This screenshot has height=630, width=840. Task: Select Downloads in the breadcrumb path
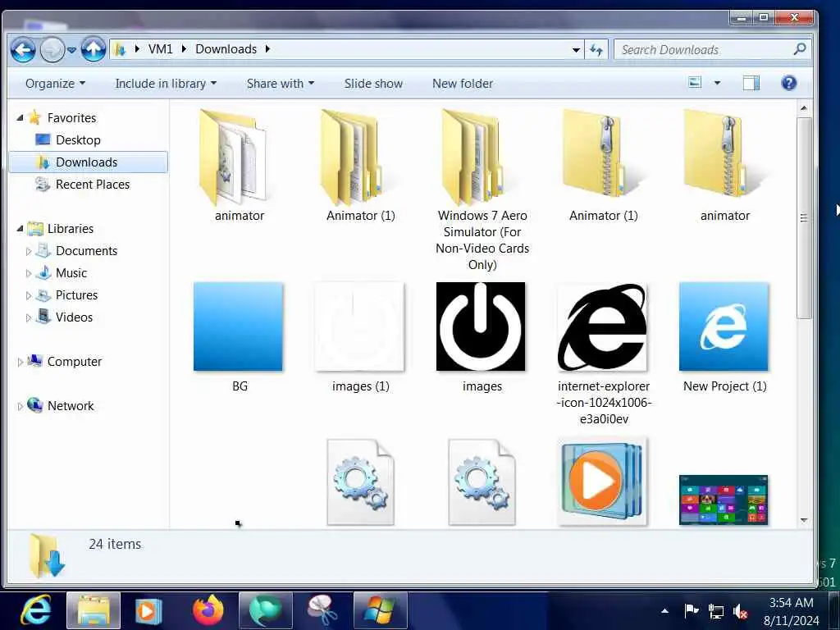(x=226, y=49)
